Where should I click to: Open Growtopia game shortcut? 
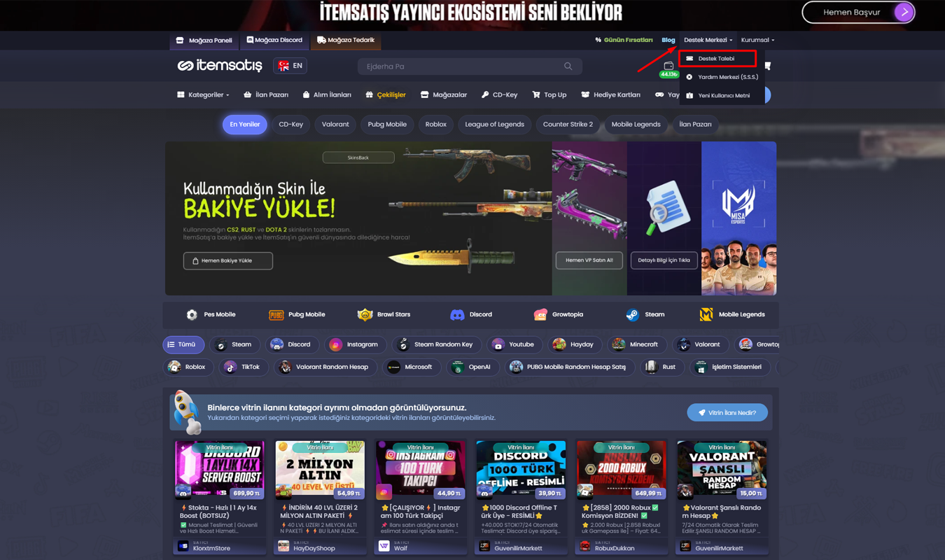click(558, 315)
